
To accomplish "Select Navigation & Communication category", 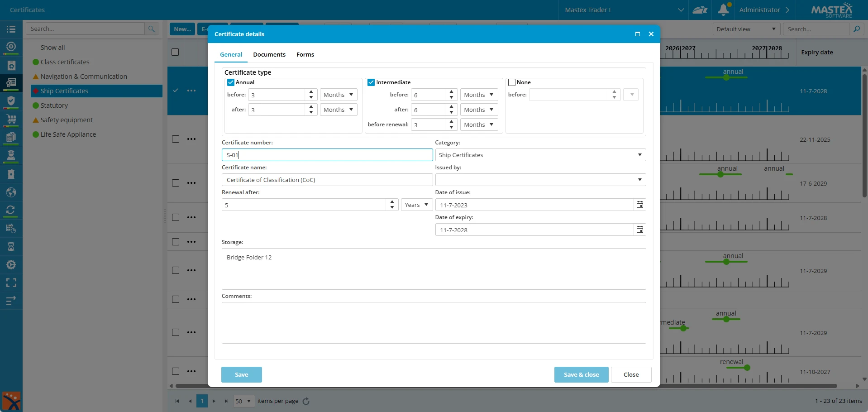I will [84, 77].
